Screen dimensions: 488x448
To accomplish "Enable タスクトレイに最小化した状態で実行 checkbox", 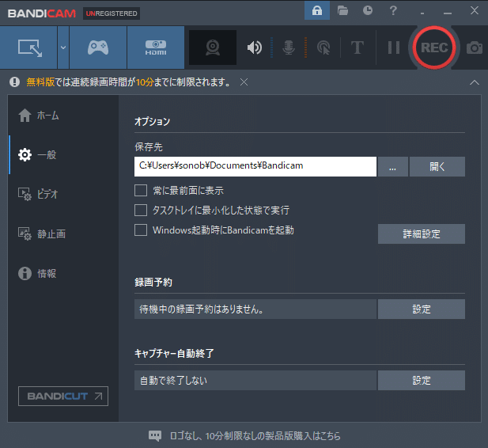I will click(x=141, y=210).
